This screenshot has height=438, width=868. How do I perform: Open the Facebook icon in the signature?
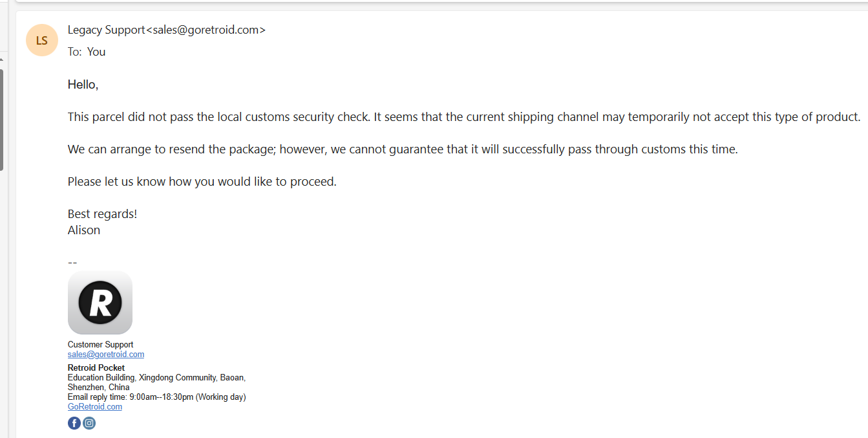tap(74, 423)
